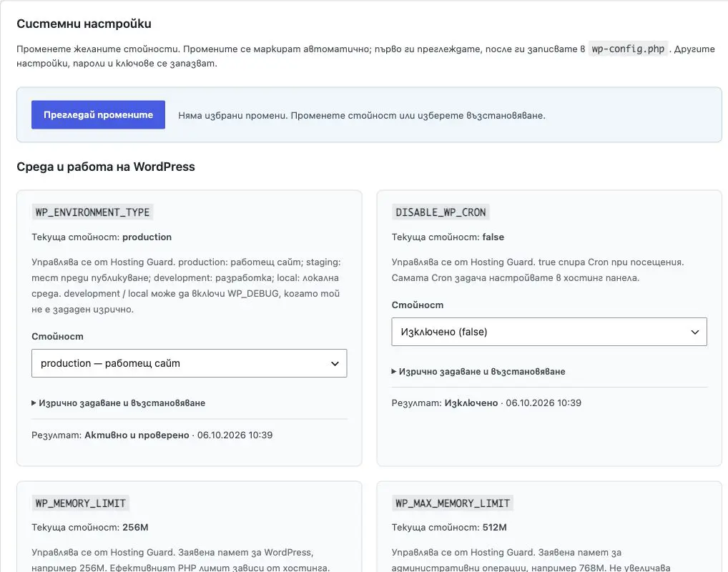Click the Активно и проверено result text

click(137, 435)
